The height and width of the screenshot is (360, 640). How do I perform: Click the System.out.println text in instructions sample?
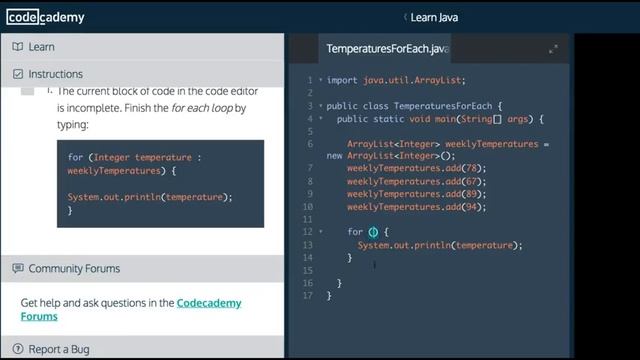pyautogui.click(x=150, y=197)
